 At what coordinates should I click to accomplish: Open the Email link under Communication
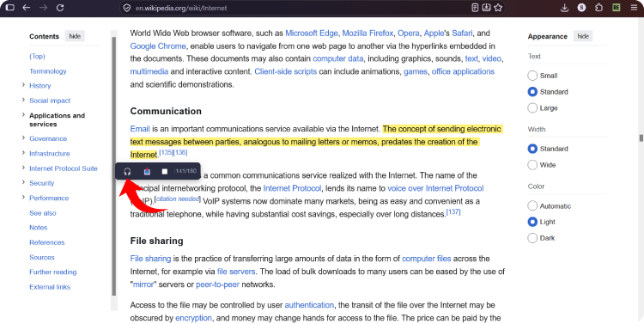tap(140, 129)
